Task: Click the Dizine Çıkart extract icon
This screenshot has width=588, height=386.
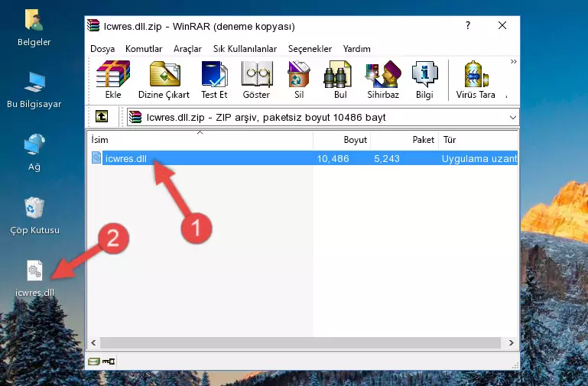Action: (164, 79)
